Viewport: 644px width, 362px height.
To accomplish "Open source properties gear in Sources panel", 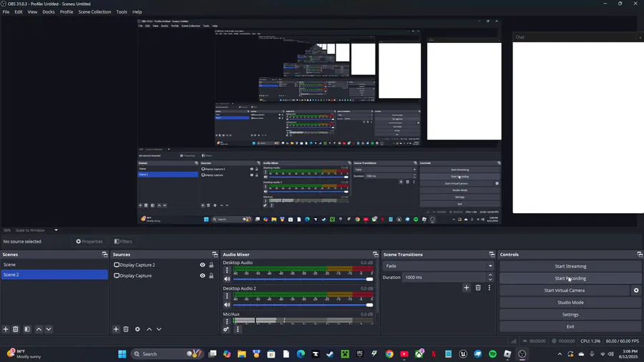I will (137, 329).
